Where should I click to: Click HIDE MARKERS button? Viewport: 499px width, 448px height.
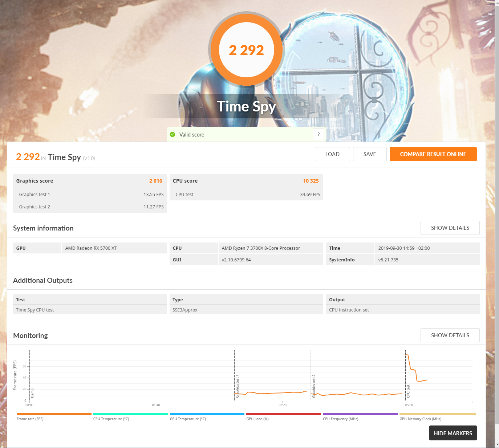(x=453, y=433)
